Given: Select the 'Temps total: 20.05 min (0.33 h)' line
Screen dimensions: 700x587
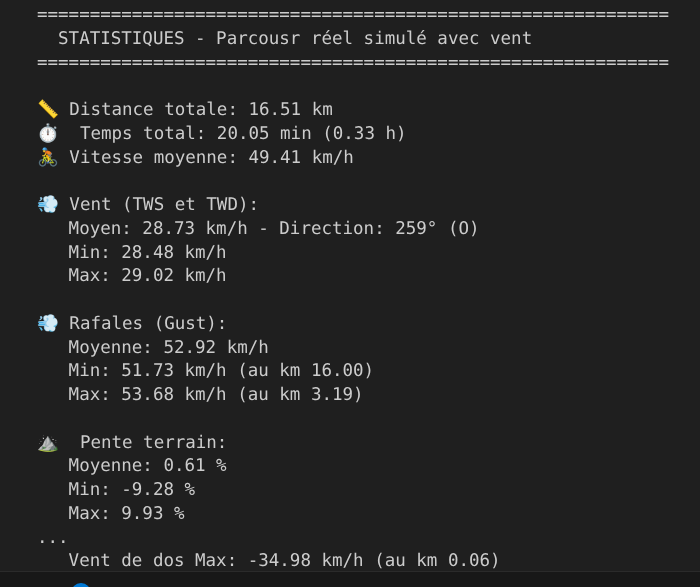Looking at the screenshot, I should click(x=242, y=133).
